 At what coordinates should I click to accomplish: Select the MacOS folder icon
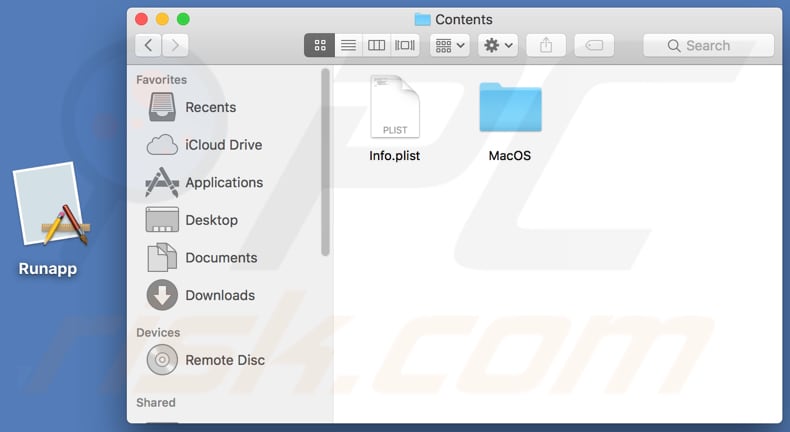(510, 107)
